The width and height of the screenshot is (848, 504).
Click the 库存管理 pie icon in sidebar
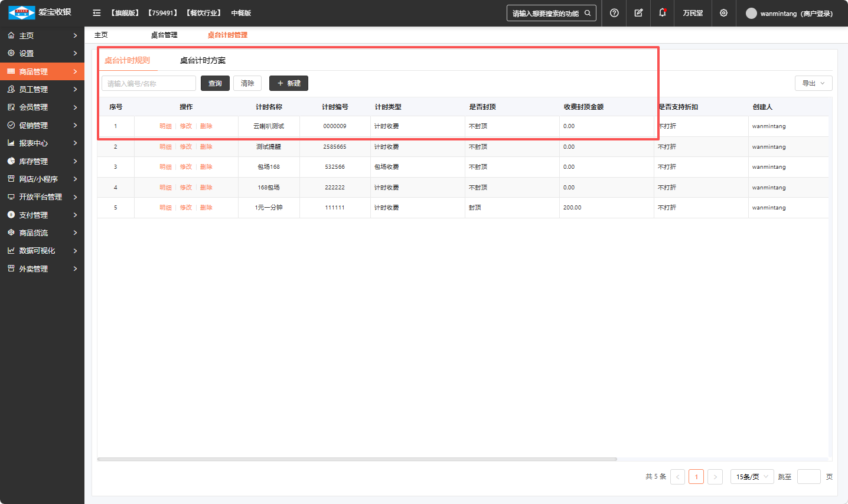11,161
